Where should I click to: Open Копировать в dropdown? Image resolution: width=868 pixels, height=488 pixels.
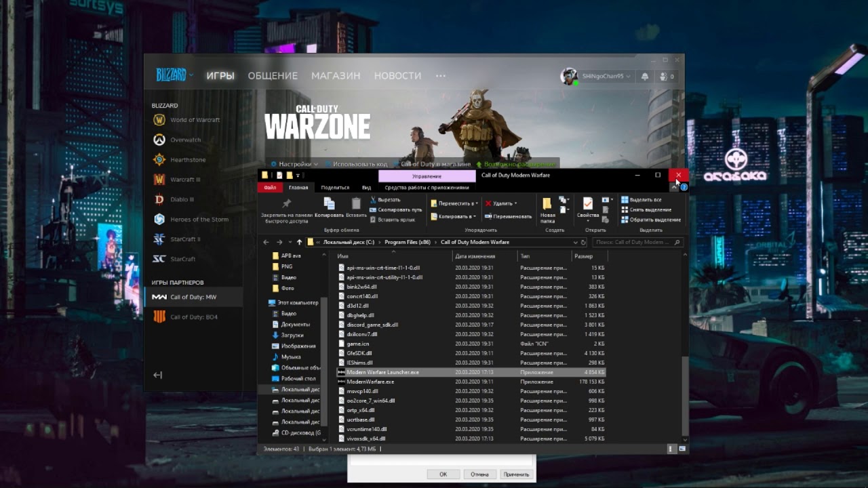point(452,216)
